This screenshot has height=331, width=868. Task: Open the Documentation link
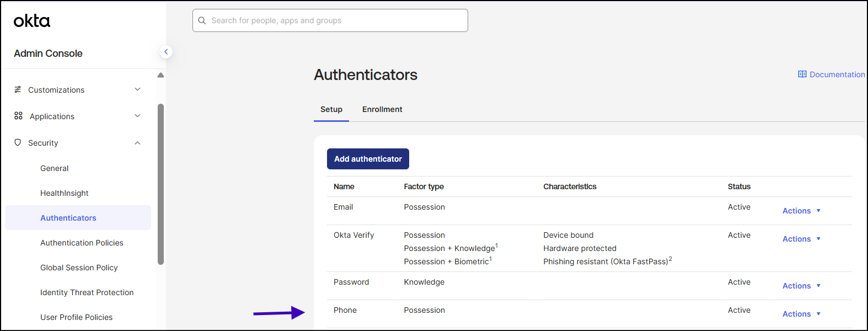[x=832, y=74]
